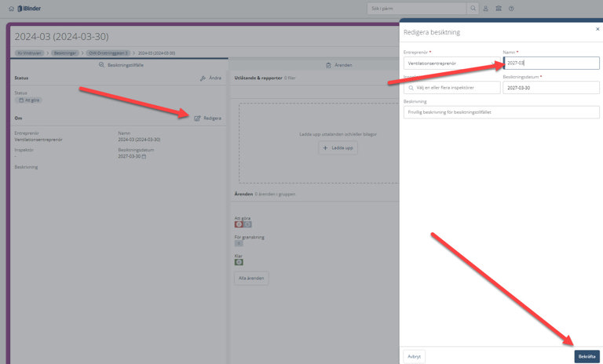
Task: Click the Ladda upp button
Action: point(338,147)
